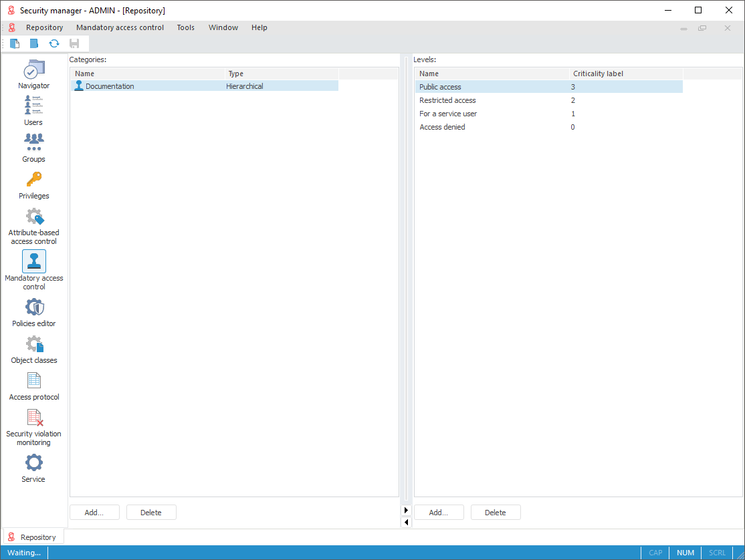Close the inner Repository child window
This screenshot has width=745, height=560.
[x=727, y=28]
